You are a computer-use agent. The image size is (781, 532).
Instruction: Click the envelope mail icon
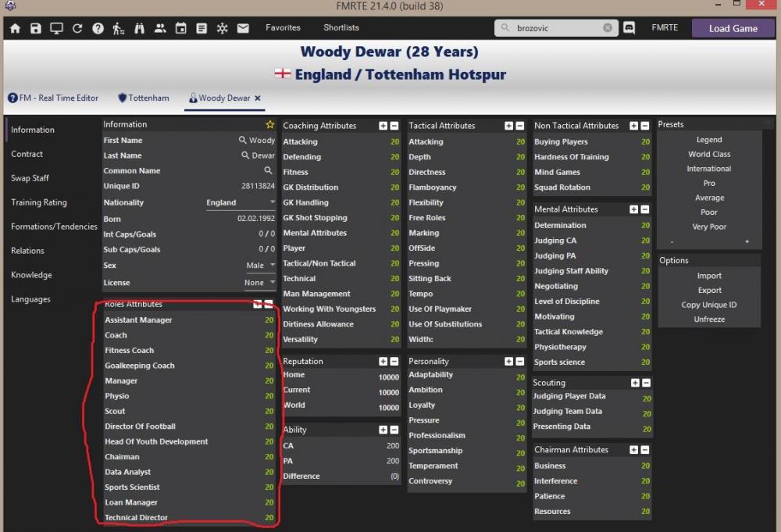243,28
